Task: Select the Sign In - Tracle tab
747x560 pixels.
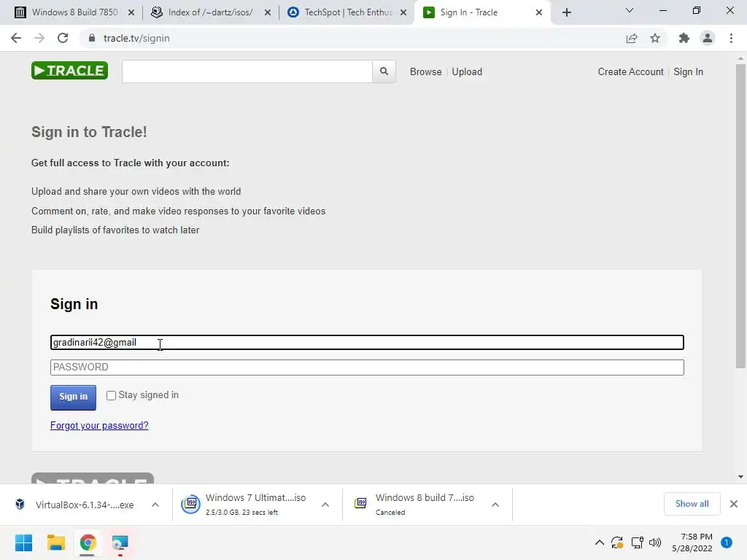Action: 482,12
